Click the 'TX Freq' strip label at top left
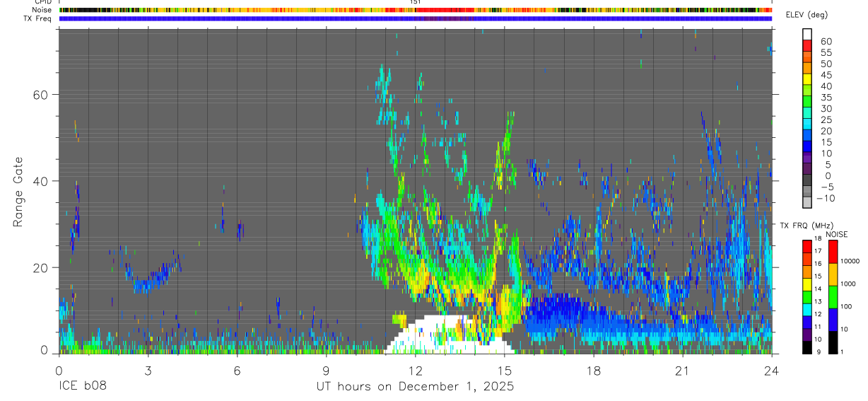 point(37,18)
